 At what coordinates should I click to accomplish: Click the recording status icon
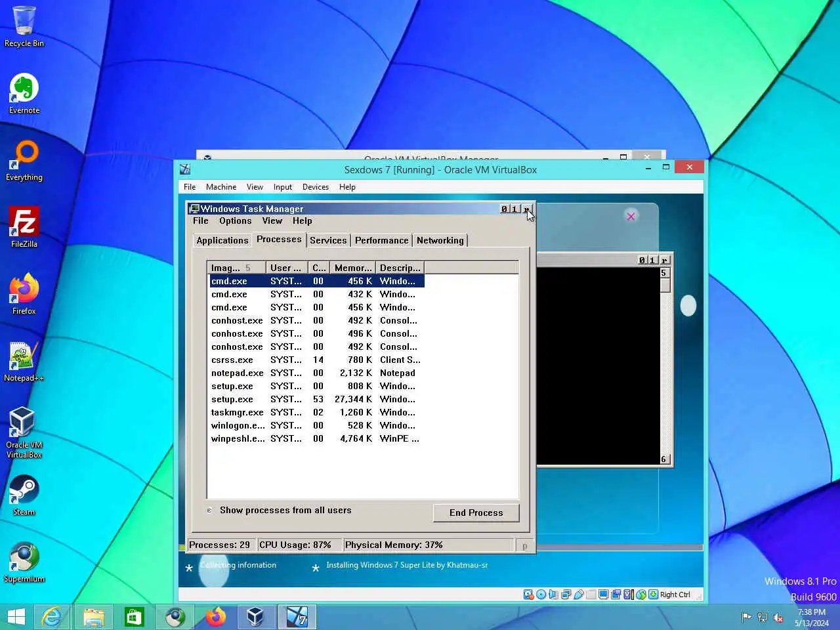[x=616, y=595]
